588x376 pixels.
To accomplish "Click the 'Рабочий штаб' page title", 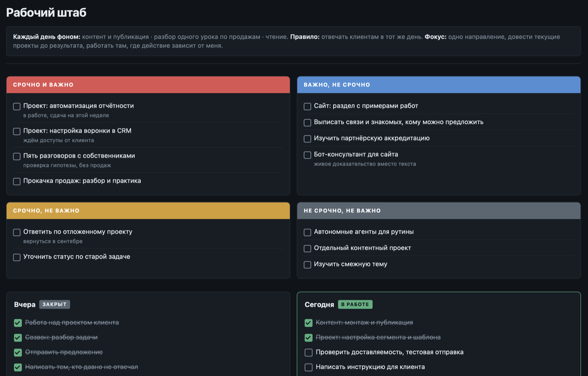I will pos(46,12).
